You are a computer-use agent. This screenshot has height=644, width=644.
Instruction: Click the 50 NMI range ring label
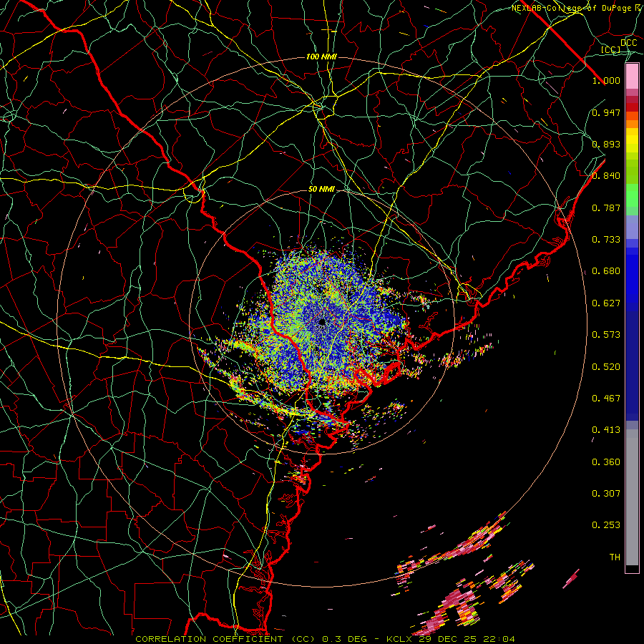(321, 189)
